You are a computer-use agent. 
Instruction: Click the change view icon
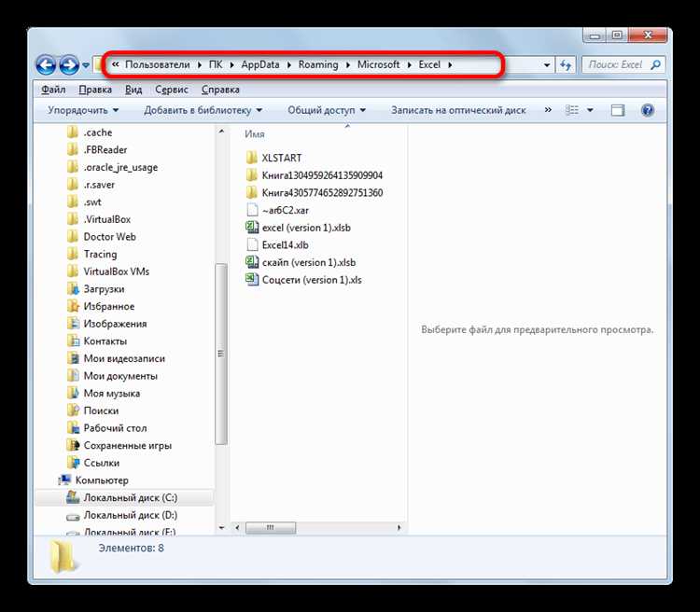tap(572, 110)
